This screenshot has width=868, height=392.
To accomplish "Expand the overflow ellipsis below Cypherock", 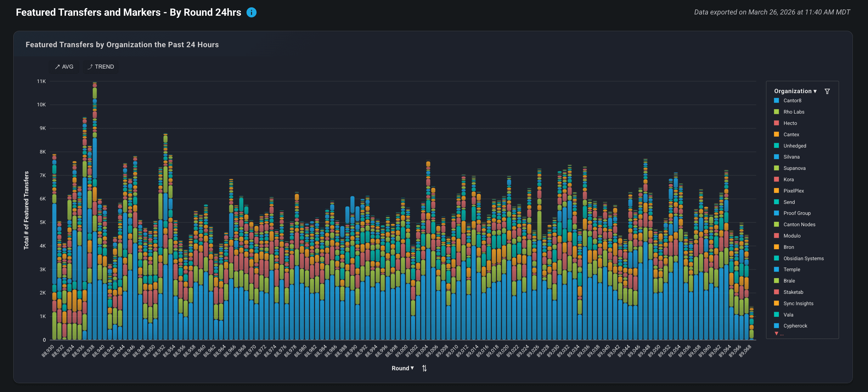I will [782, 334].
